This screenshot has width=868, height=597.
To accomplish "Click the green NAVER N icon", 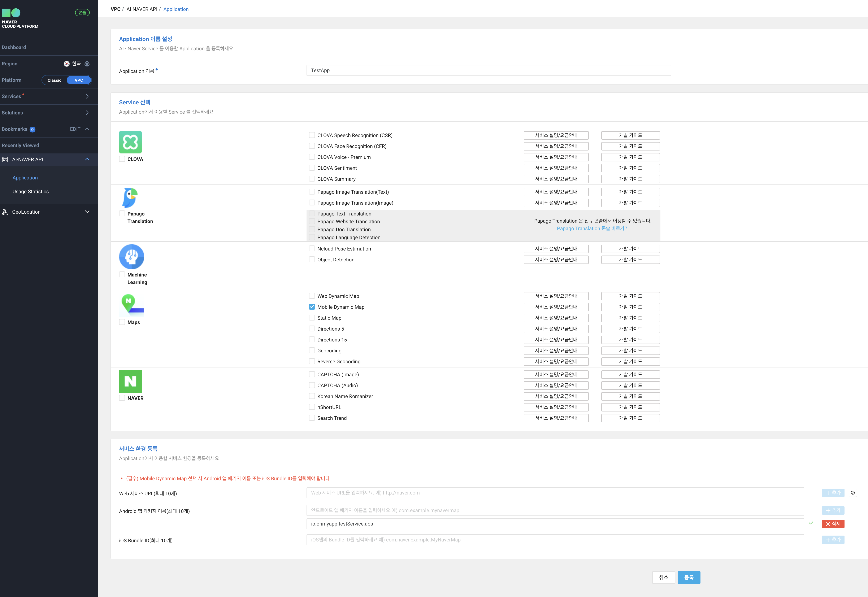I will coord(130,381).
